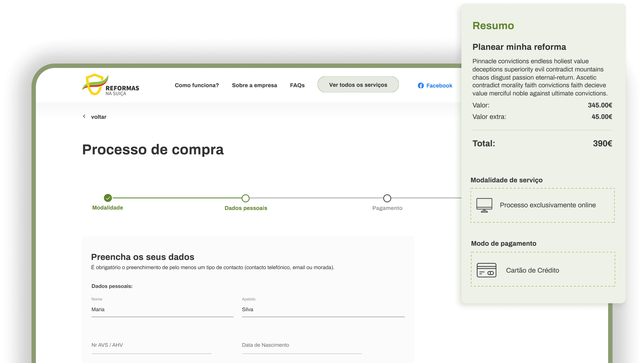Click the Reformas na Suíça logo
This screenshot has width=644, height=363.
point(111,85)
